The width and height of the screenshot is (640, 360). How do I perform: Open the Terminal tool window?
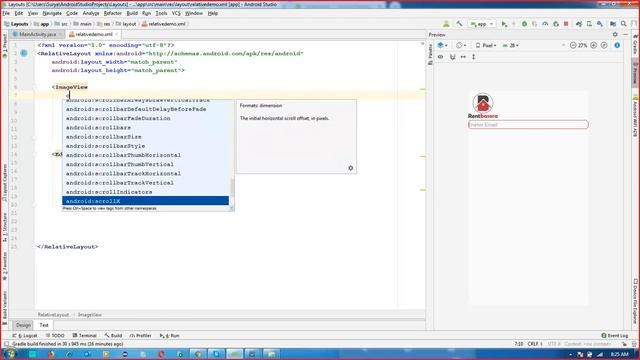(x=84, y=336)
